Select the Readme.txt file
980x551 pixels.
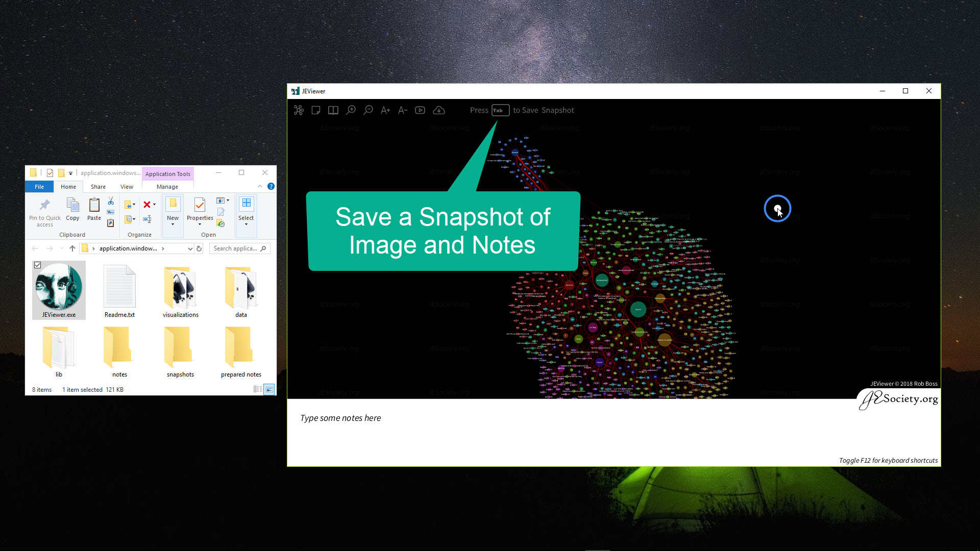tap(119, 290)
